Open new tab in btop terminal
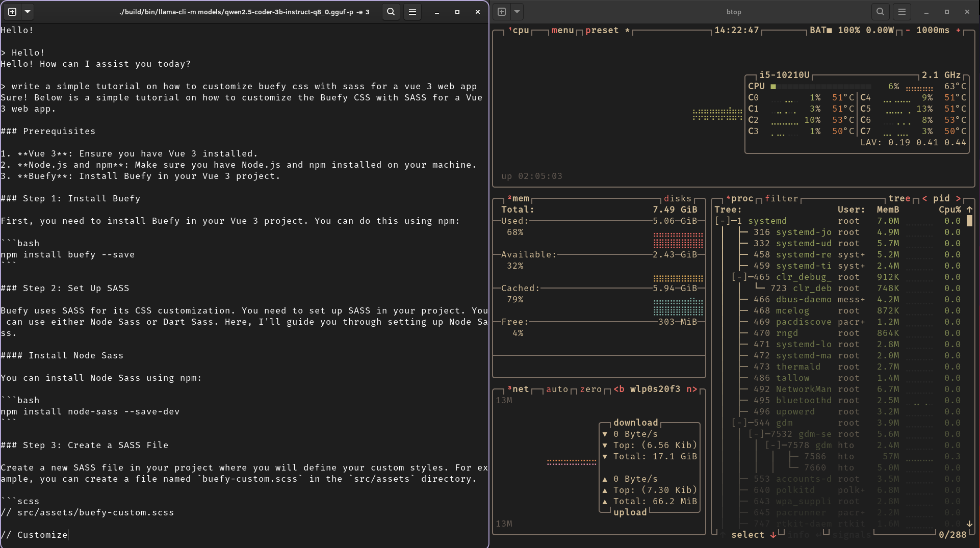 point(502,11)
